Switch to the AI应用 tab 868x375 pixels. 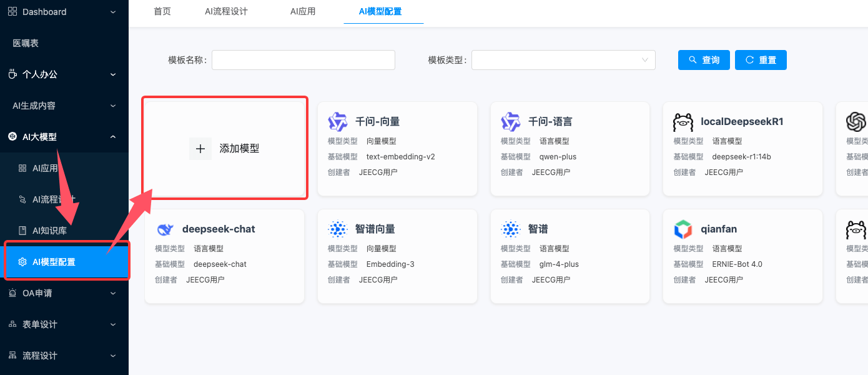pyautogui.click(x=303, y=11)
